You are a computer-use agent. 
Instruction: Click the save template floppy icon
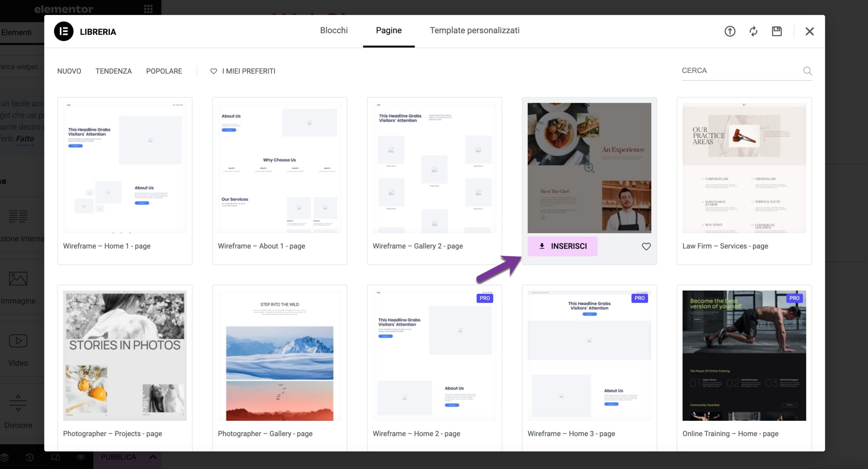tap(776, 32)
